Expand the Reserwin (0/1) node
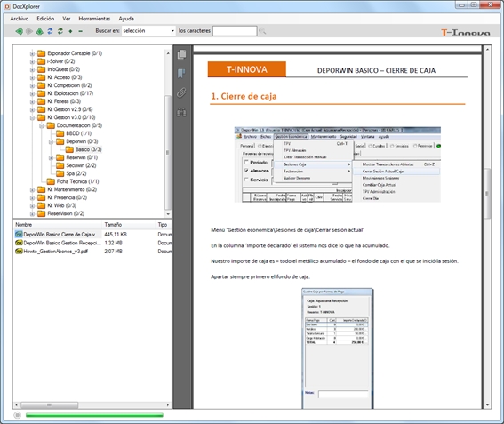 51,158
